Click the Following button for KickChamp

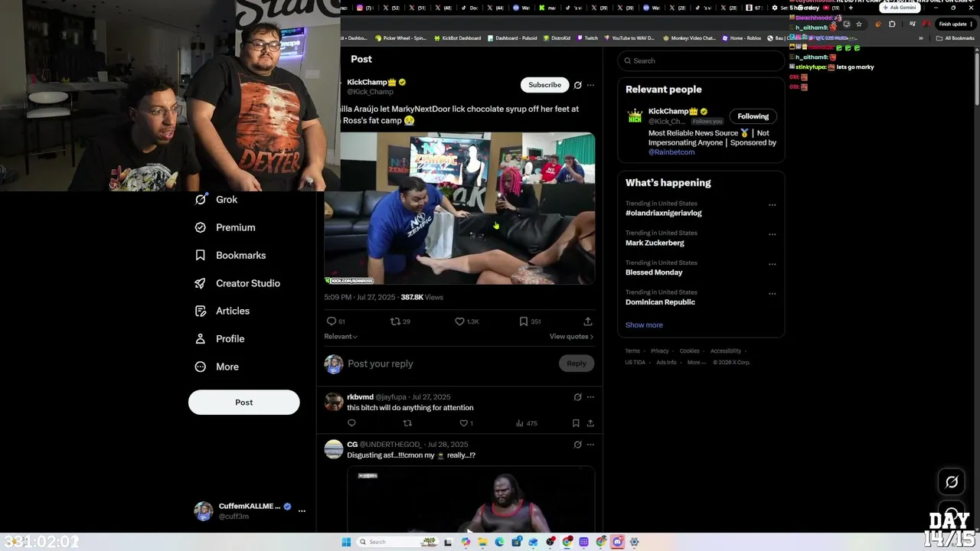(753, 116)
